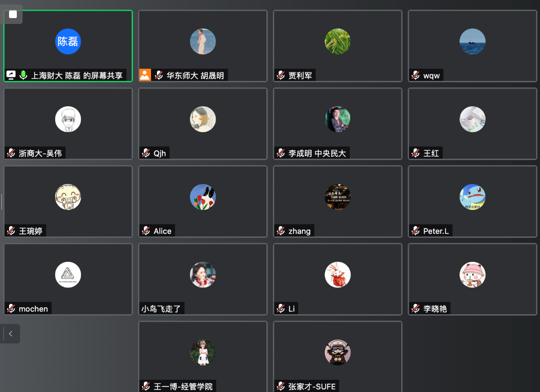Click the stop button at top-left corner
The image size is (540, 392).
[13, 14]
